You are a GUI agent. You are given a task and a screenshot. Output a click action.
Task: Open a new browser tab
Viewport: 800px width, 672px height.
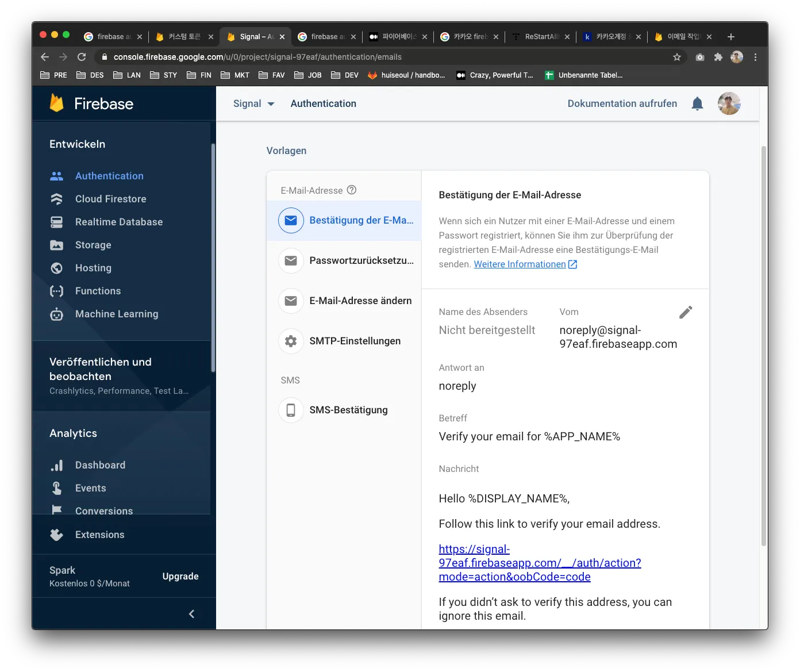pyautogui.click(x=731, y=37)
